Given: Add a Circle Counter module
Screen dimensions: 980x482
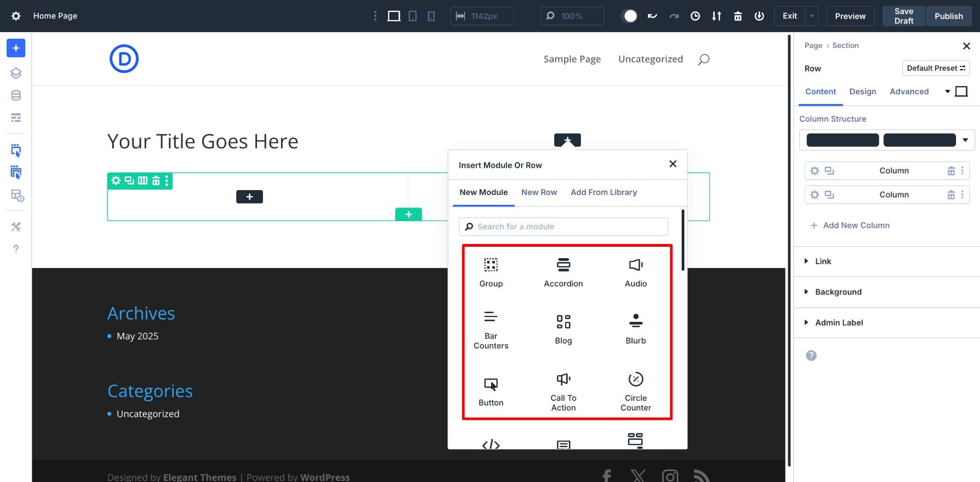Looking at the screenshot, I should pyautogui.click(x=635, y=392).
